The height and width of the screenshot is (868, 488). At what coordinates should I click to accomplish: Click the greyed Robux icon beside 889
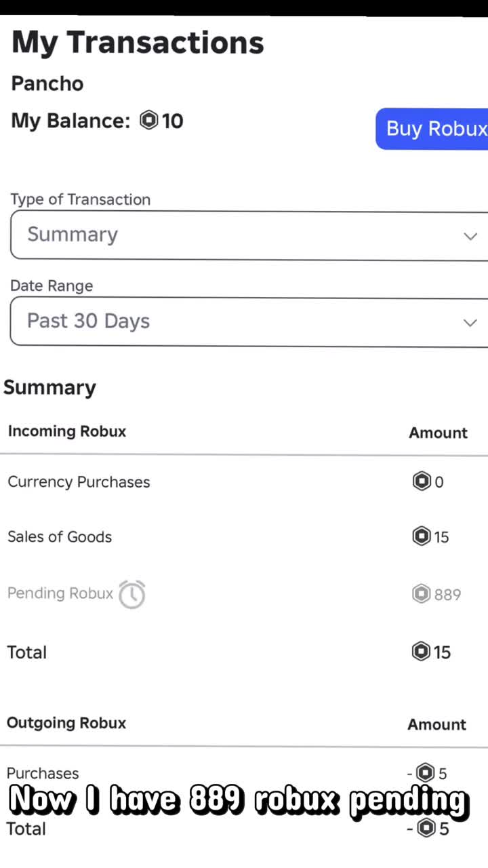422,594
